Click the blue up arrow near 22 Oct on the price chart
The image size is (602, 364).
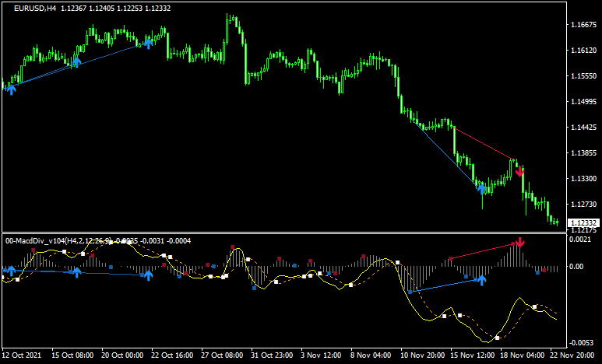[x=148, y=42]
